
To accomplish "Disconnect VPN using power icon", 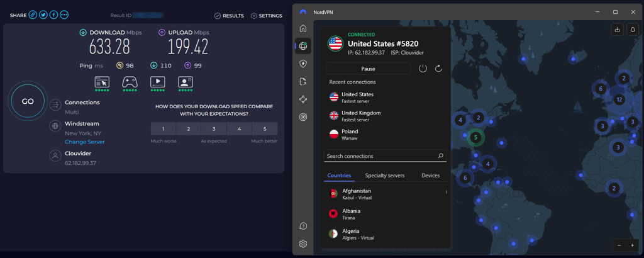I will pyautogui.click(x=423, y=69).
